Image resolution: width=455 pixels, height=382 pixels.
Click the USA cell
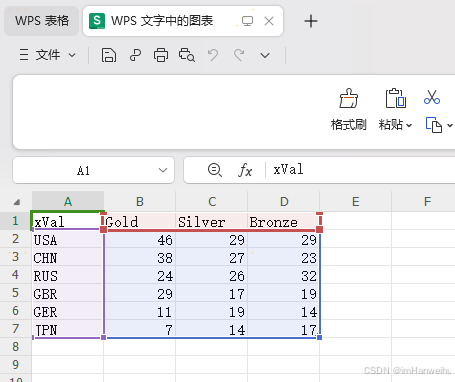pos(68,240)
